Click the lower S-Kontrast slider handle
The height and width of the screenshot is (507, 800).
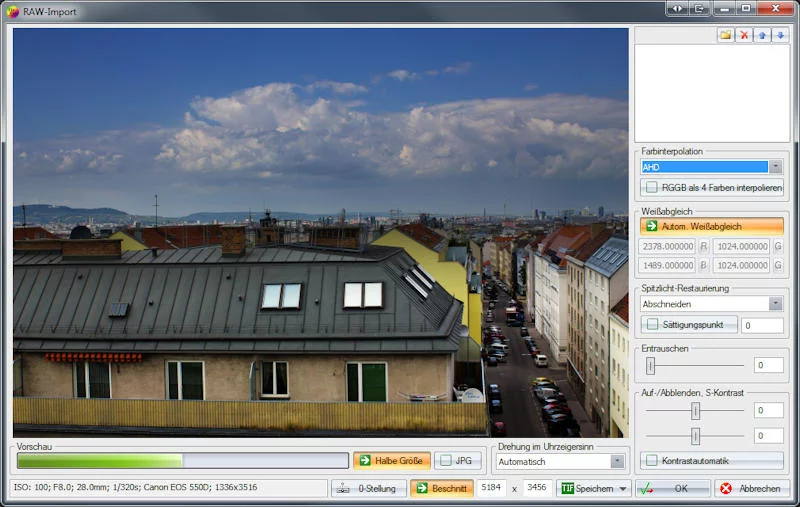coord(695,436)
